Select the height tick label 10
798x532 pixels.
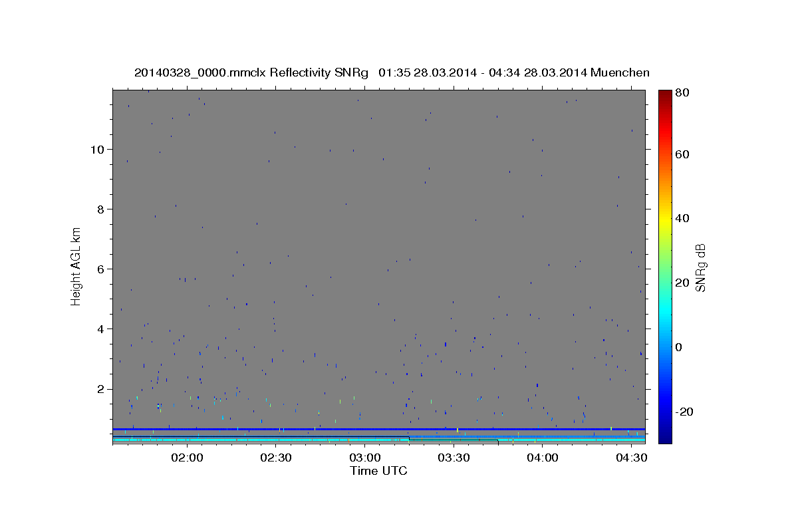point(96,149)
